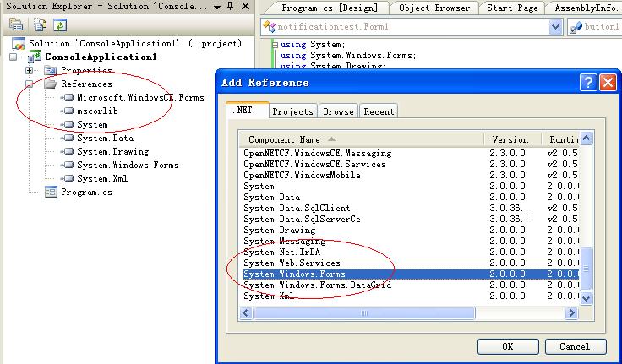Click the Version column header
Viewport: 622px width, 364px height.
point(512,139)
